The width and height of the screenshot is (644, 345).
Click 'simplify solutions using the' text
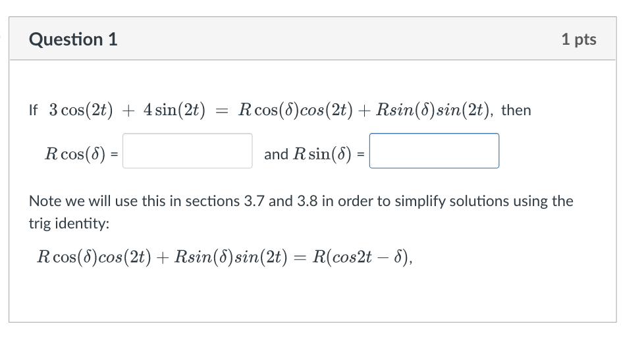[x=484, y=201]
